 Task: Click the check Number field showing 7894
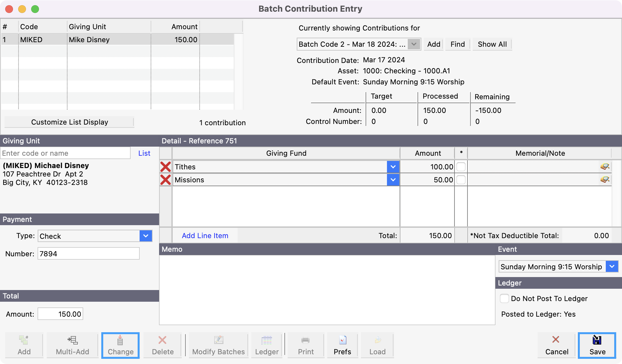pos(88,254)
